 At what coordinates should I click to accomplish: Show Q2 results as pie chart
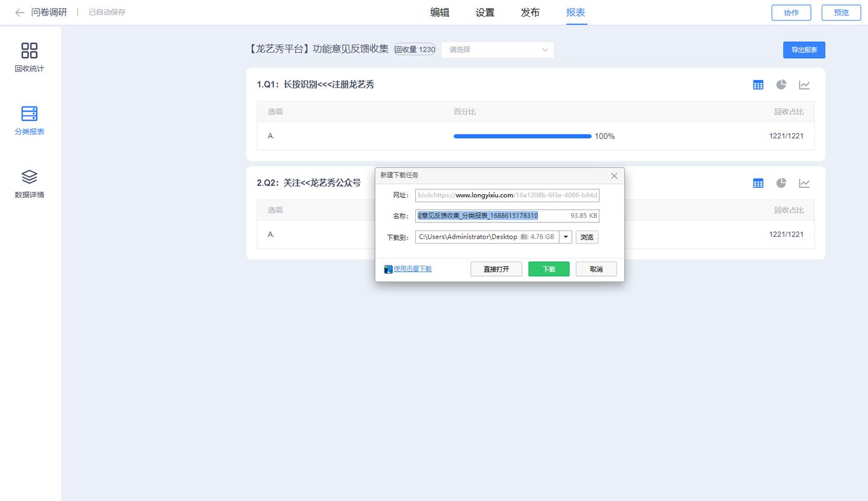(x=781, y=183)
